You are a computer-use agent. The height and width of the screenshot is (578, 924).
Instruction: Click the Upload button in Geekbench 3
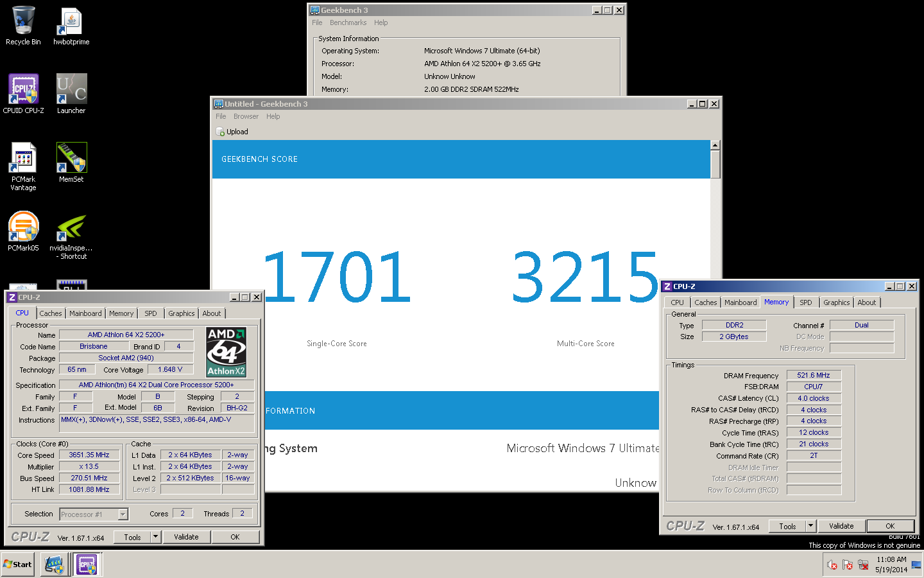coord(232,132)
